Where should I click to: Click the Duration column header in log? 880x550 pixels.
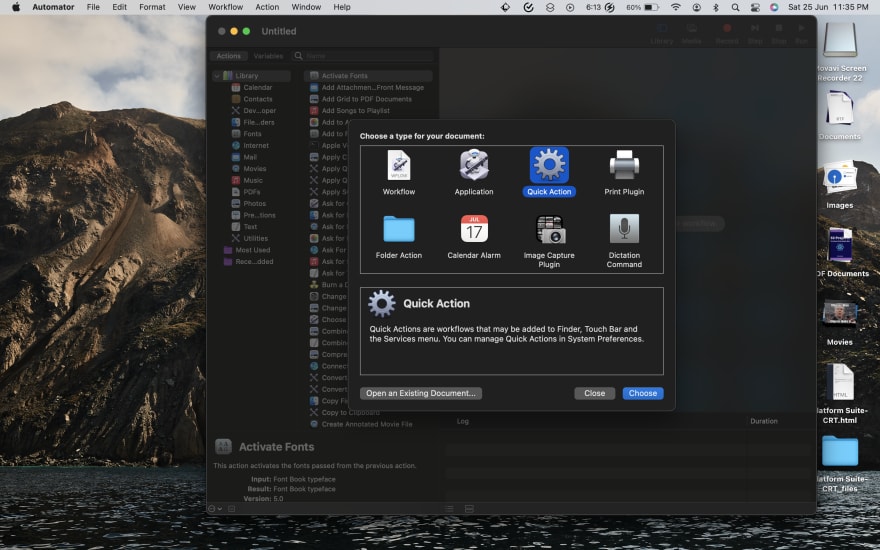click(x=764, y=421)
